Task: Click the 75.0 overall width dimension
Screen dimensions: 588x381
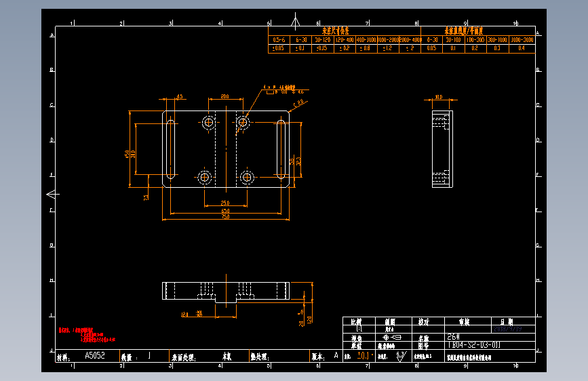Action: pos(225,217)
